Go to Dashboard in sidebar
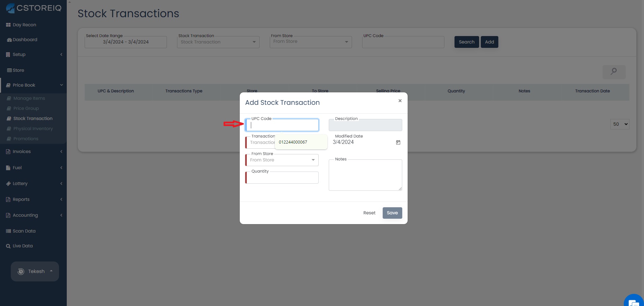Screen dimensions: 644x306 click(25, 40)
